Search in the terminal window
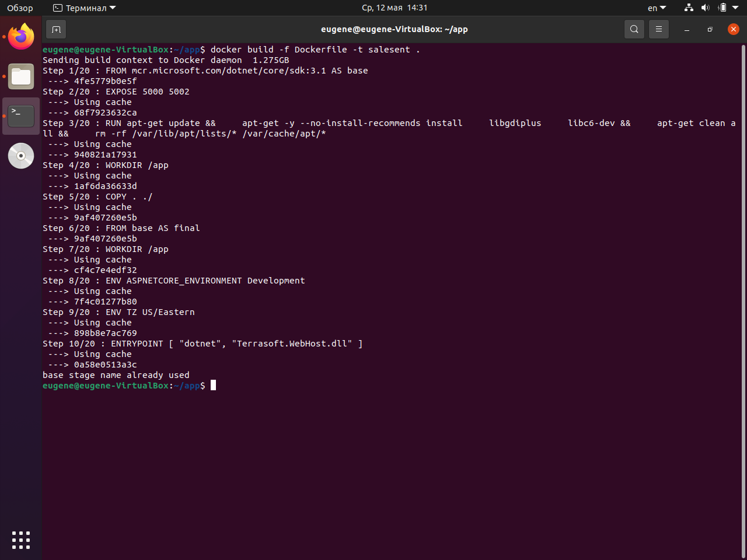This screenshot has width=747, height=560. (634, 29)
